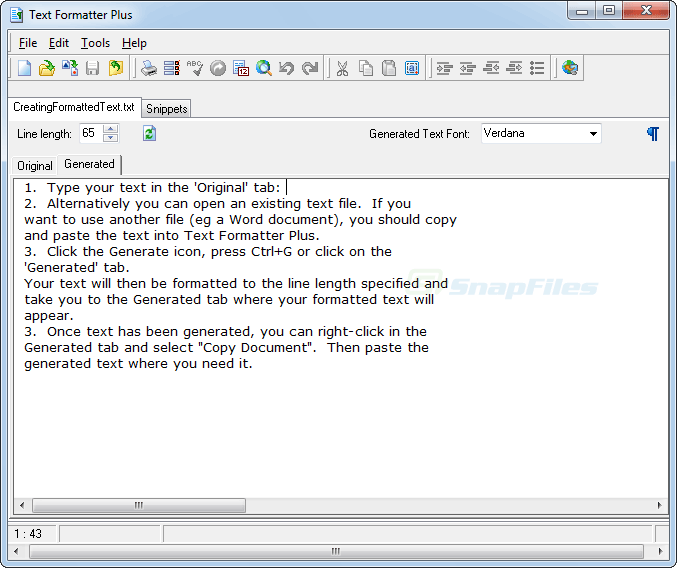Click the line "1. Type your text in the 'Original' tab:"
Screen dimensions: 677x568
[152, 188]
